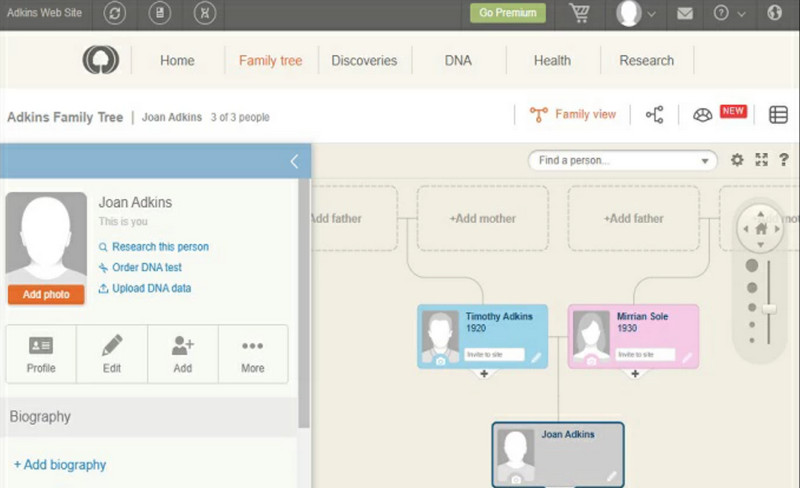Open the Find a person dropdown

(707, 161)
